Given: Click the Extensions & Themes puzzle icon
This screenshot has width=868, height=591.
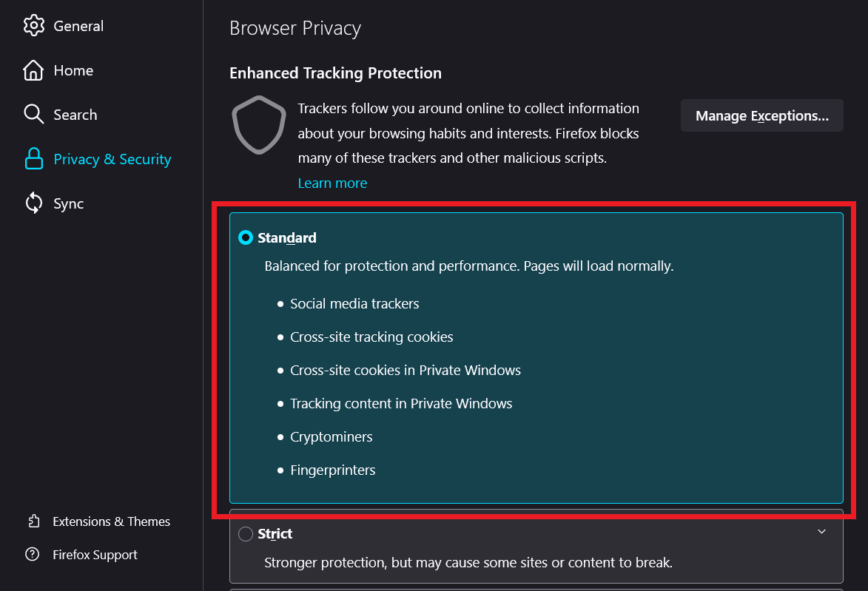Looking at the screenshot, I should pyautogui.click(x=33, y=521).
